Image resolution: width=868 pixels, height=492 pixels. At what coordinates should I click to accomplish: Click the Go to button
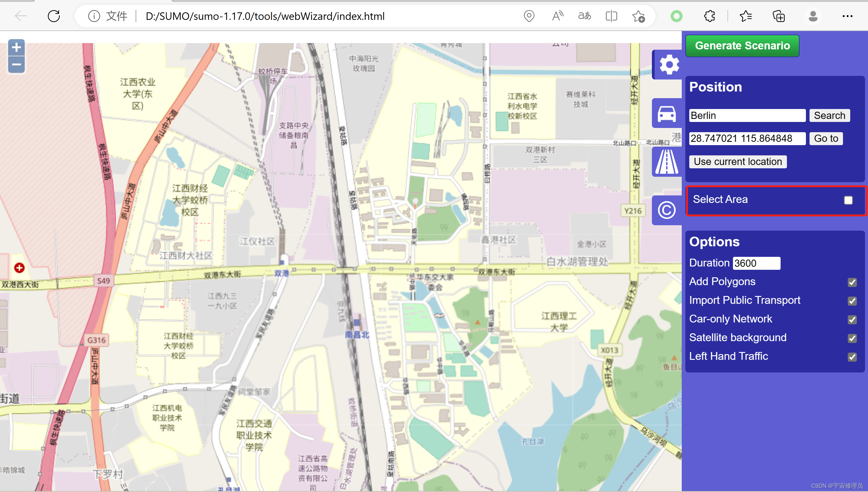826,139
